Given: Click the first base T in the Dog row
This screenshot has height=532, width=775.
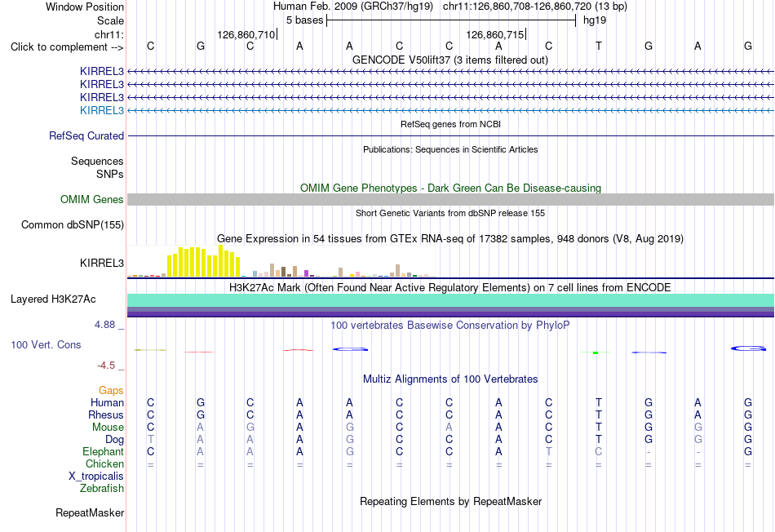Looking at the screenshot, I should pyautogui.click(x=151, y=439).
